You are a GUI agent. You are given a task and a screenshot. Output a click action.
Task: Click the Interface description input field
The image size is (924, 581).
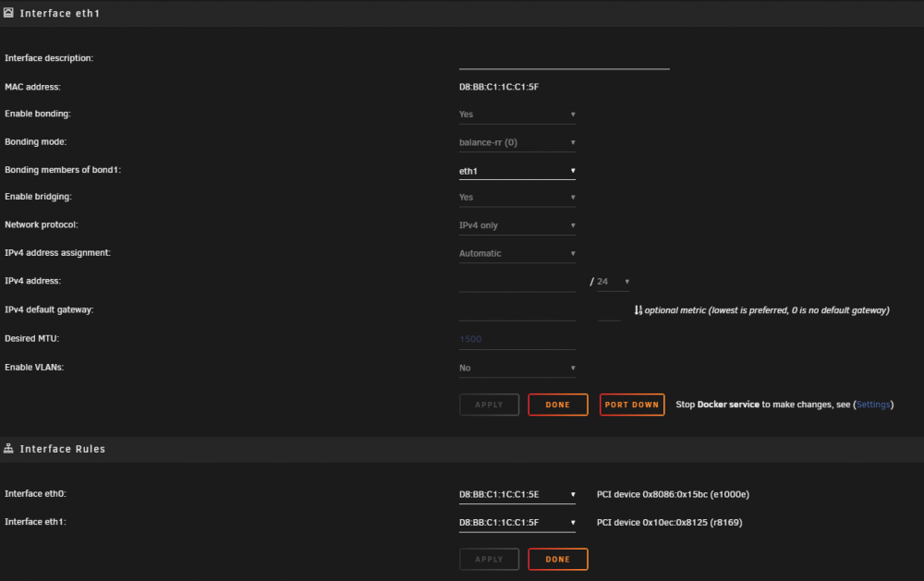coord(564,60)
